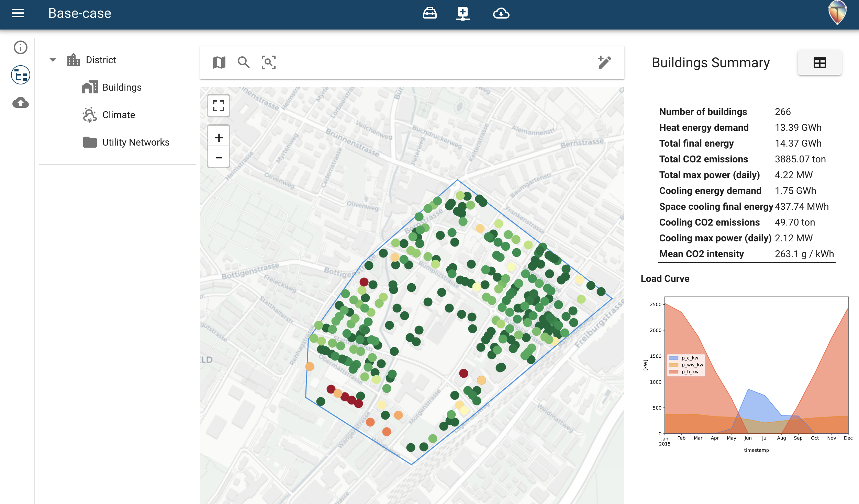Click the Utility Networks folder icon
The height and width of the screenshot is (504, 859).
(x=90, y=142)
